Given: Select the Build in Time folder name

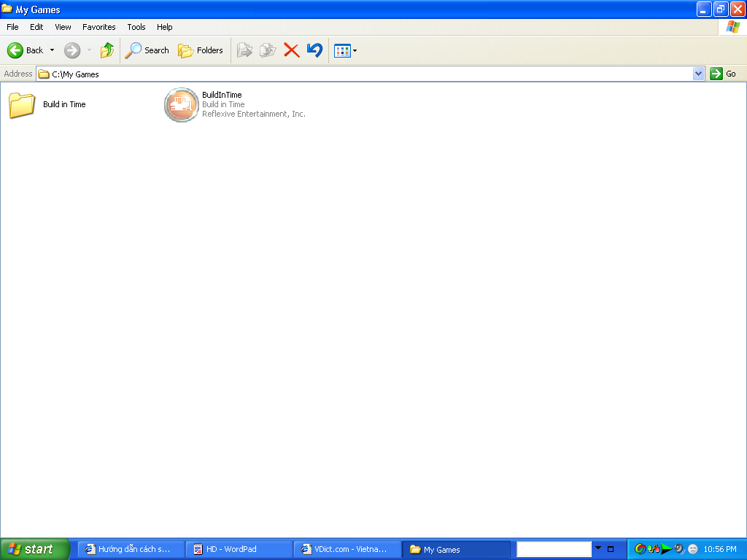Looking at the screenshot, I should coord(64,104).
